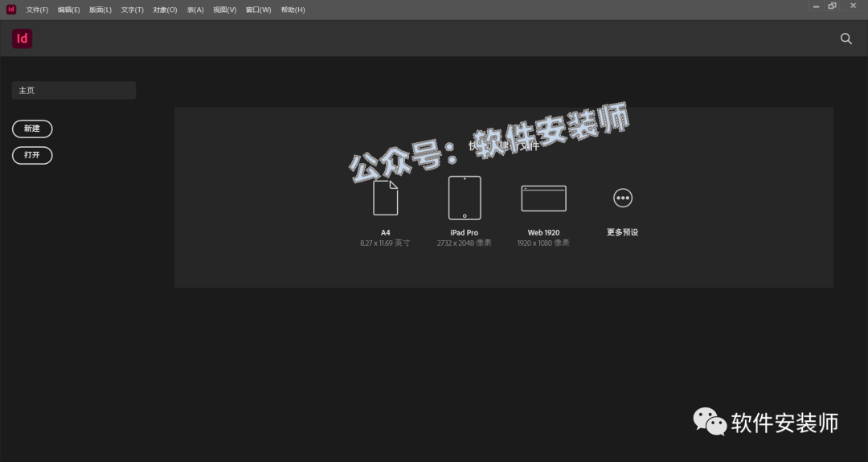Choose the iPad Pro preset icon

465,198
